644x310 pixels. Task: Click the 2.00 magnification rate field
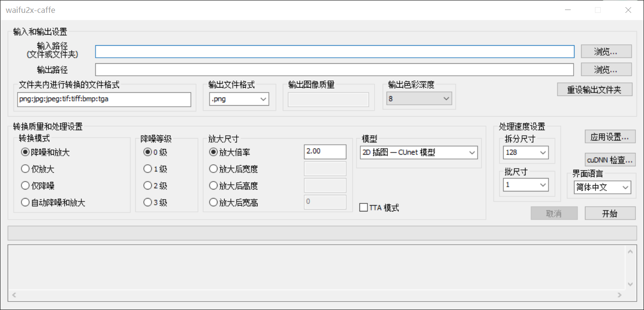[x=325, y=151]
